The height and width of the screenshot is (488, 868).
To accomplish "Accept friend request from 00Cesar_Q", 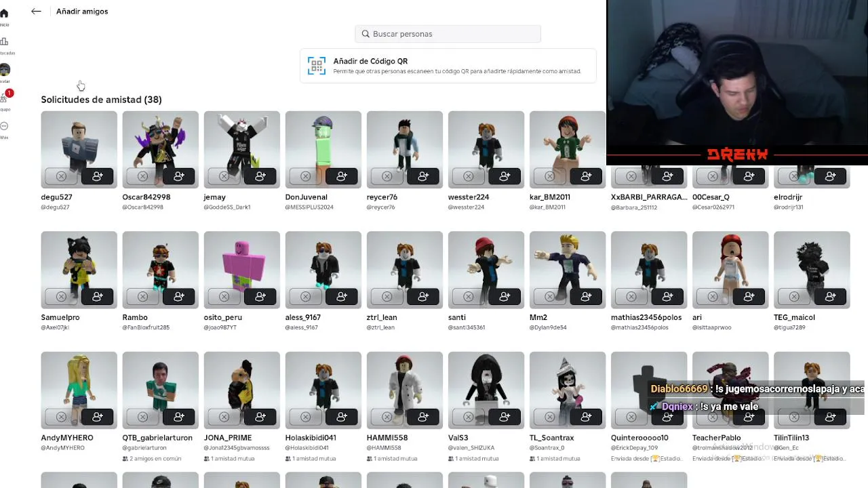I will [x=749, y=176].
